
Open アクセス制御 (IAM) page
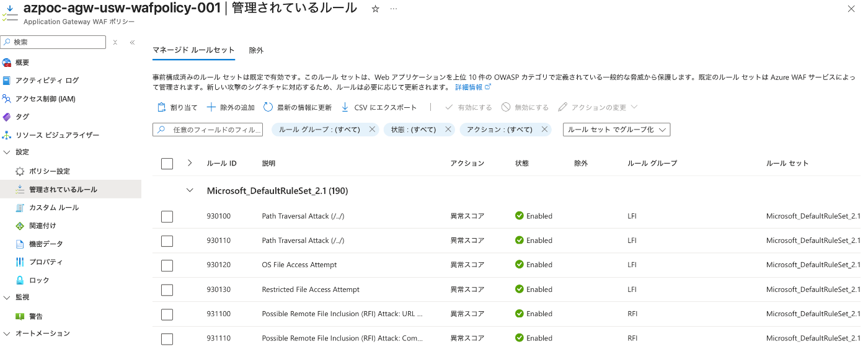(45, 99)
